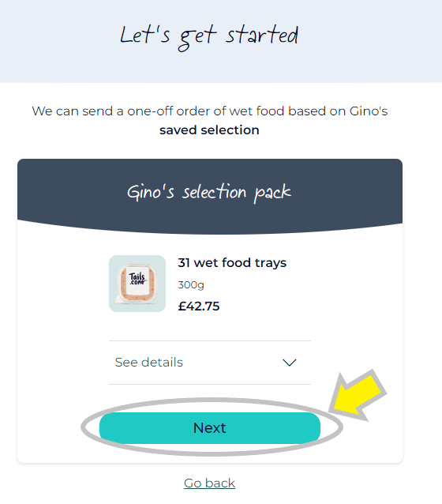
Task: Click the Let's get started heading
Action: (209, 36)
